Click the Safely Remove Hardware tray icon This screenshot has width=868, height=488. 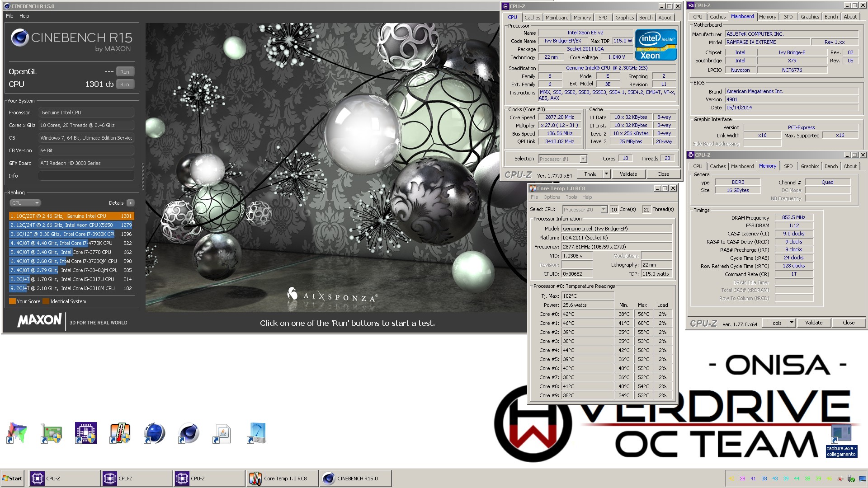point(851,479)
